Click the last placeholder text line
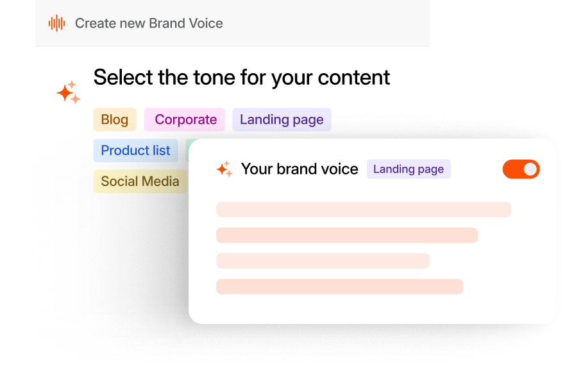The height and width of the screenshot is (392, 567). 339,285
